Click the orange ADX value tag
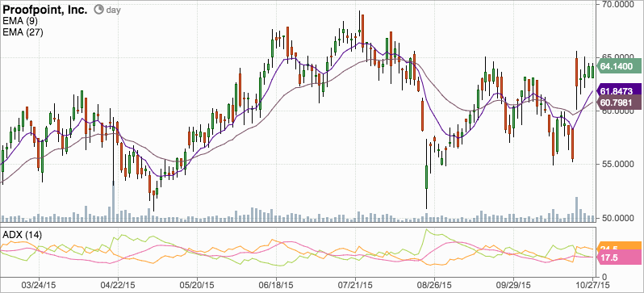 click(618, 245)
